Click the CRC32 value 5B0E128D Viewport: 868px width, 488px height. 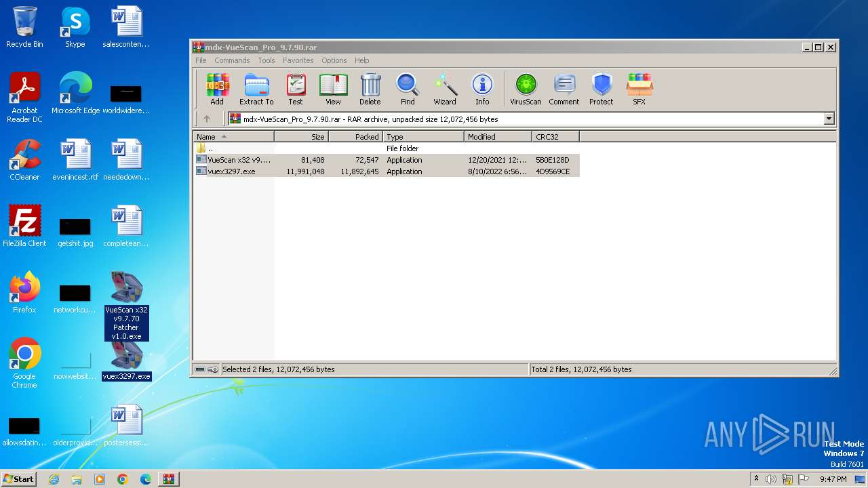[x=553, y=160]
